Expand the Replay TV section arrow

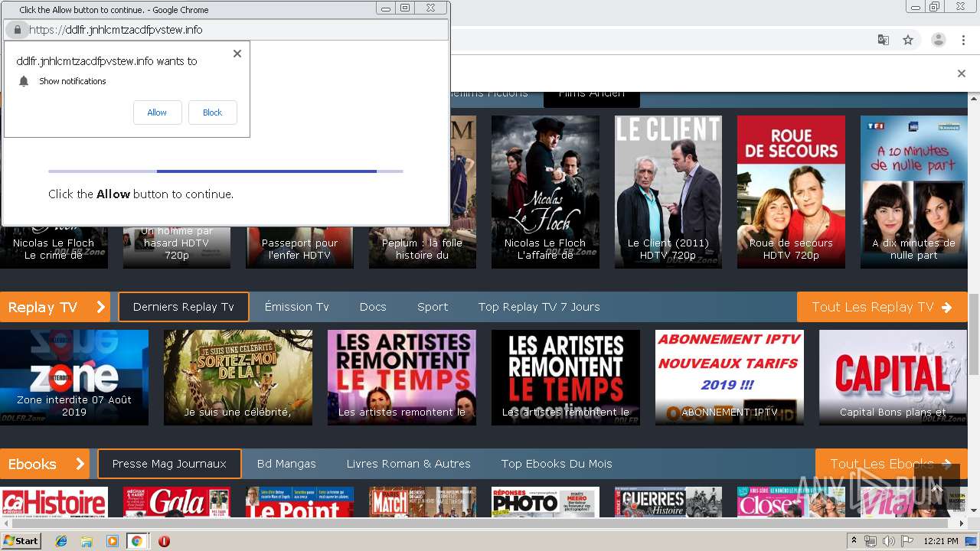point(100,307)
